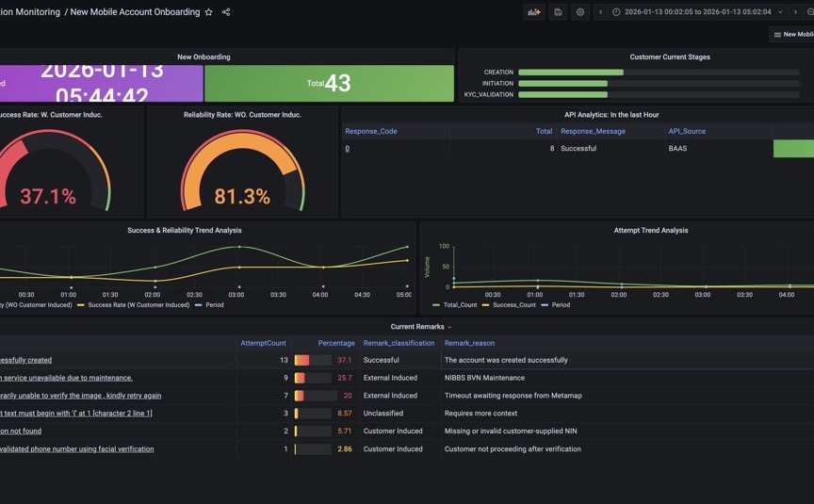Shift time range backward with left arrow
This screenshot has height=504, width=814.
[x=601, y=12]
